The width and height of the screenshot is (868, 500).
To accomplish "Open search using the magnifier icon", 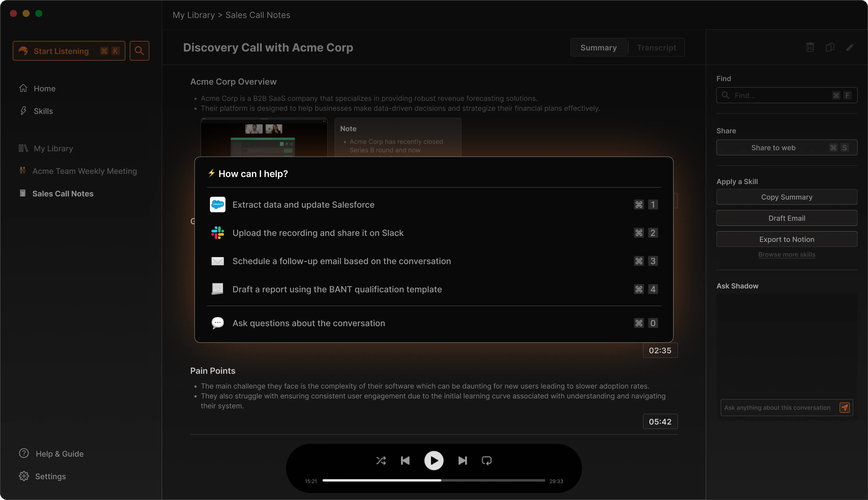I will tap(139, 50).
